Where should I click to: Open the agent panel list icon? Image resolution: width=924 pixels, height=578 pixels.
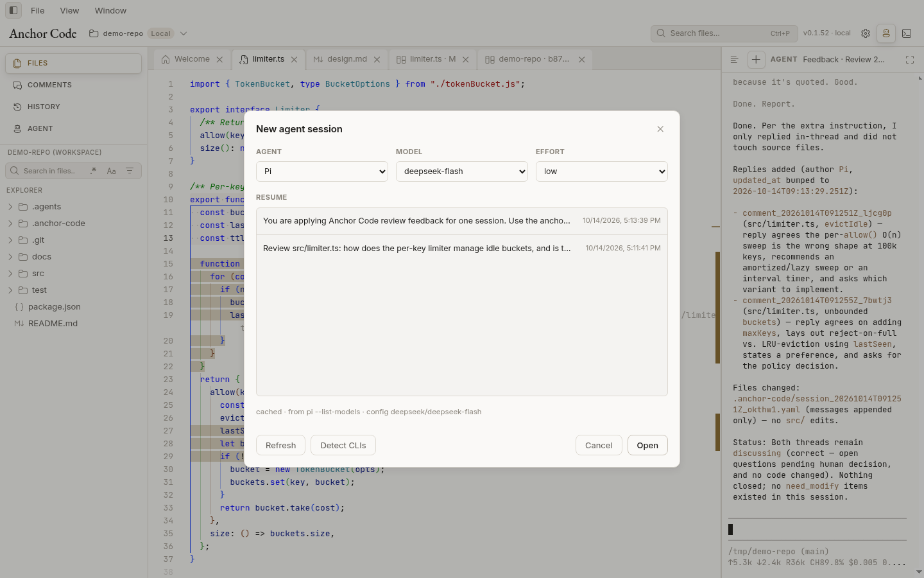point(734,60)
